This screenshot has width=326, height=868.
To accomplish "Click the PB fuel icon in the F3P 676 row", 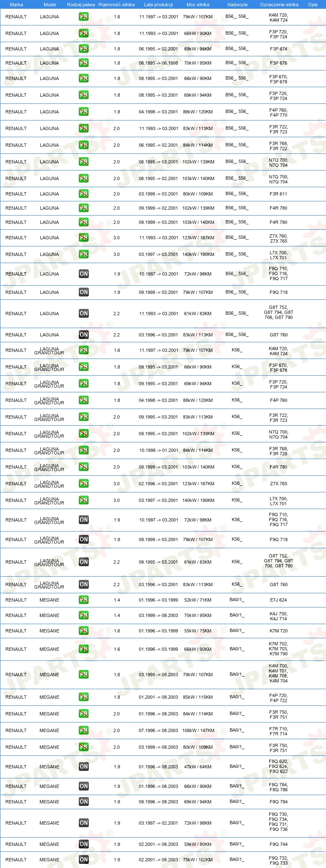I will [84, 63].
